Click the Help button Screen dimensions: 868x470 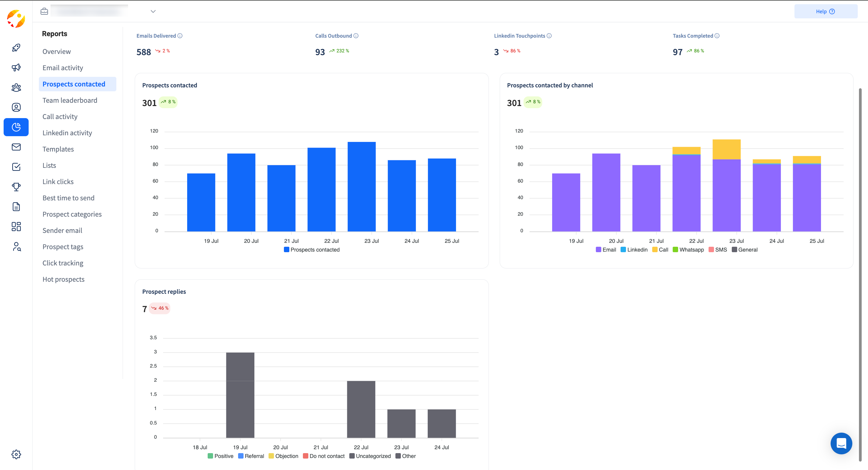pos(826,11)
